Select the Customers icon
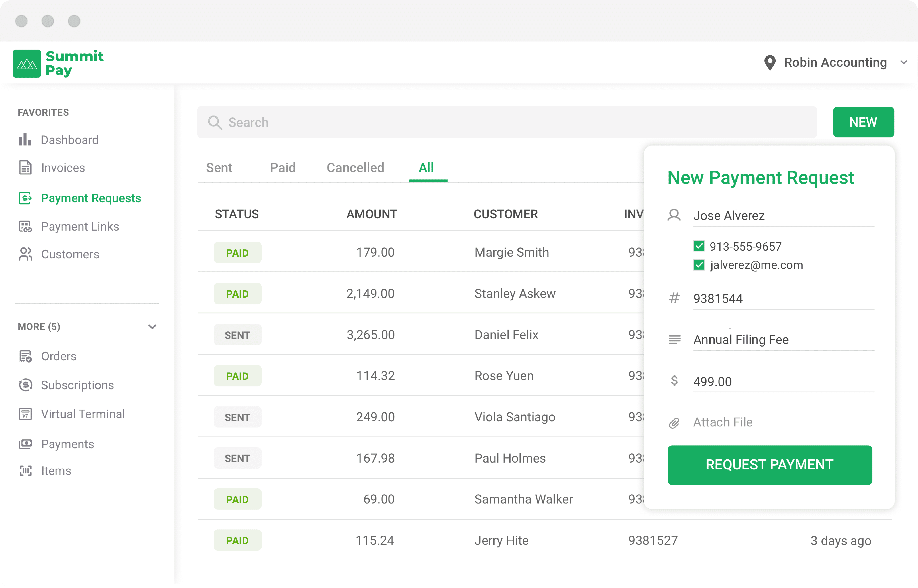Screen dimensions: 918x588 [25, 254]
